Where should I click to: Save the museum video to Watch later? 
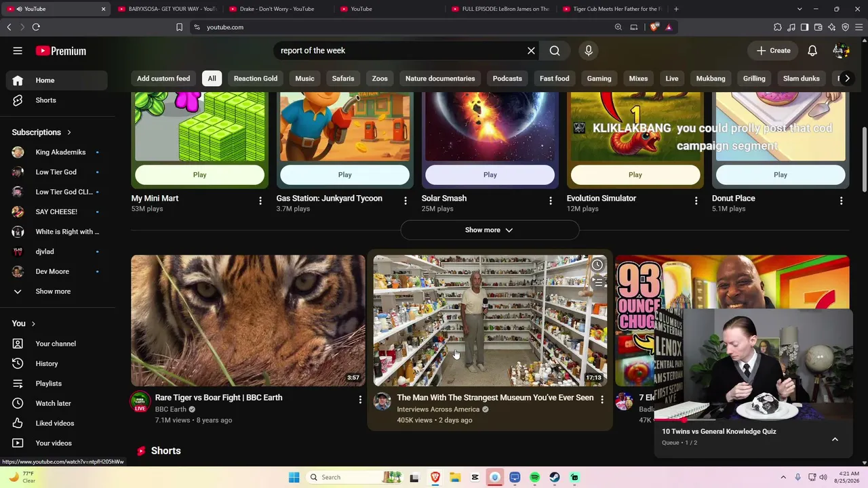tap(597, 265)
